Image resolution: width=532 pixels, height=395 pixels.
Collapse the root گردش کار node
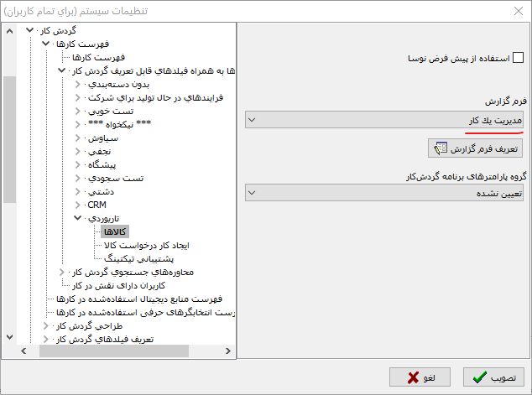(x=30, y=30)
